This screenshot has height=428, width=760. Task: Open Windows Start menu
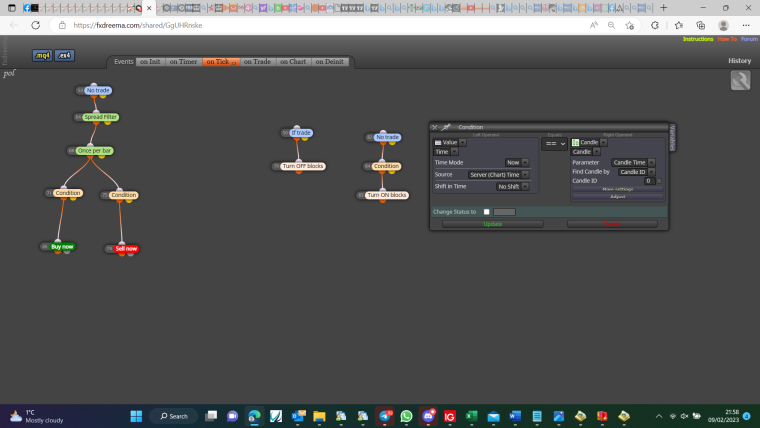pos(136,416)
